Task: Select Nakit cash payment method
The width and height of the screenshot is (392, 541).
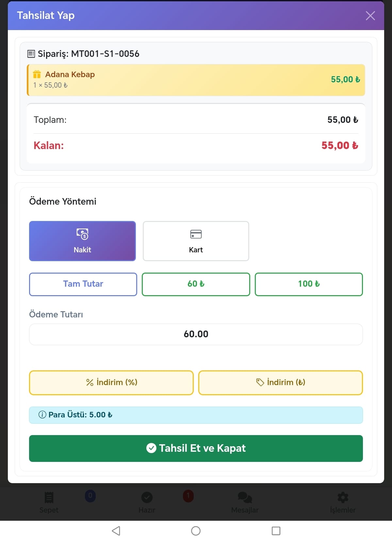Action: point(82,241)
